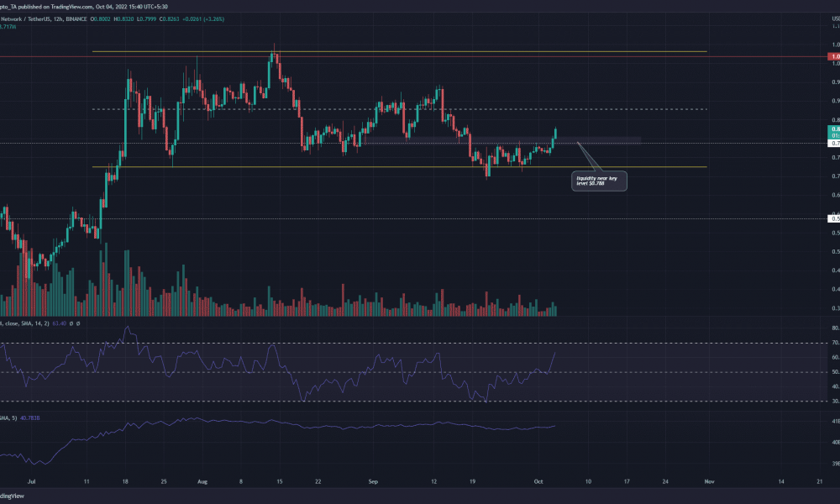Click the '18' date label on time axis
The image size is (840, 504).
(125, 481)
